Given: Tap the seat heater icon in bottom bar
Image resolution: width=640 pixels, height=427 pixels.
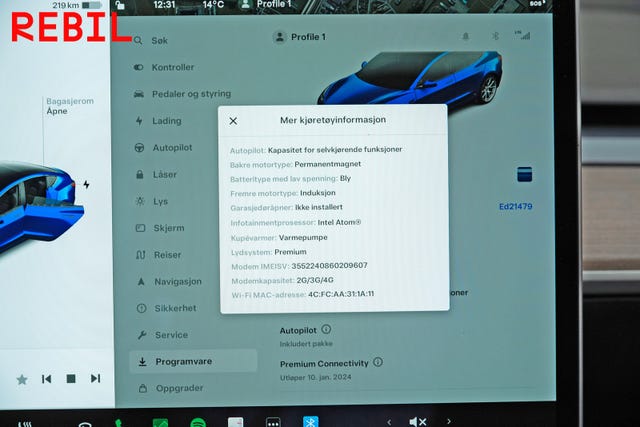Looking at the screenshot, I should [x=25, y=424].
